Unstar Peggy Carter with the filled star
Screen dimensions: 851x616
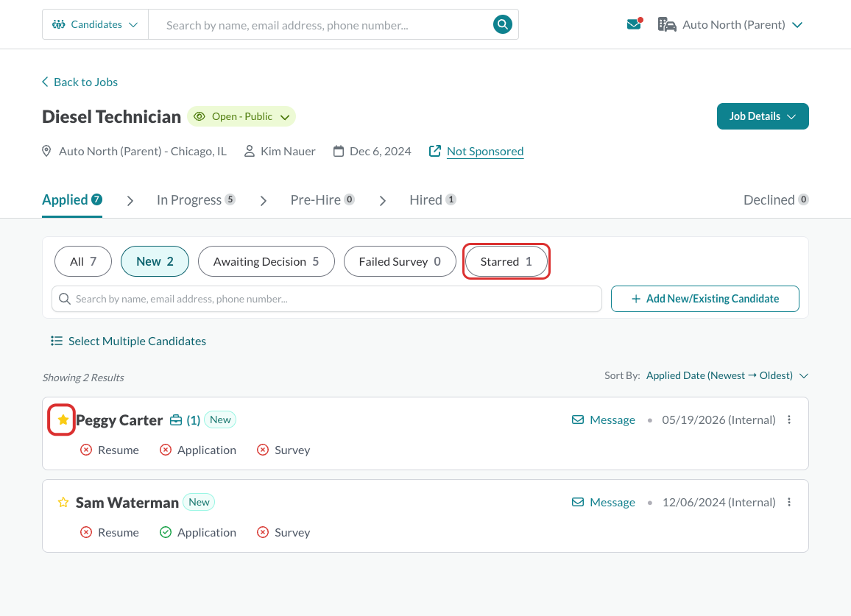tap(63, 419)
